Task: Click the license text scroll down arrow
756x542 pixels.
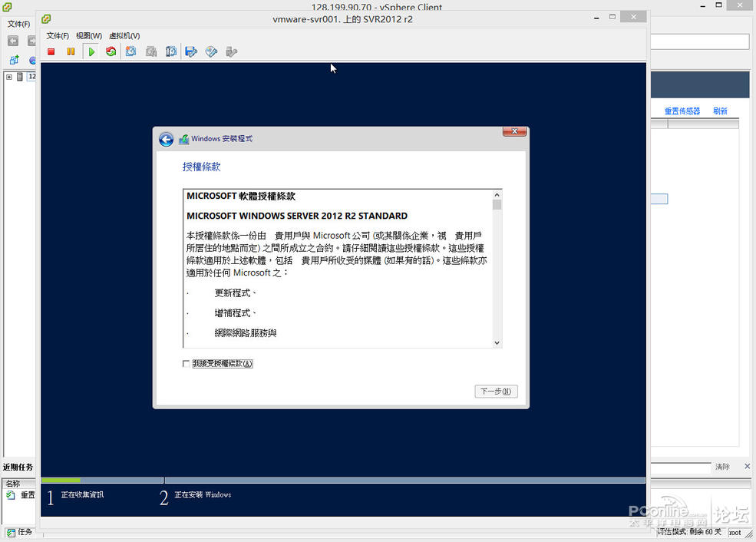Action: pos(497,343)
